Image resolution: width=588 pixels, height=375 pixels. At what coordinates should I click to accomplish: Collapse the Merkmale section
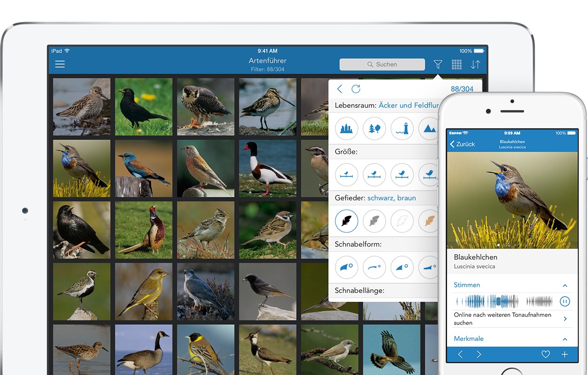(x=565, y=339)
